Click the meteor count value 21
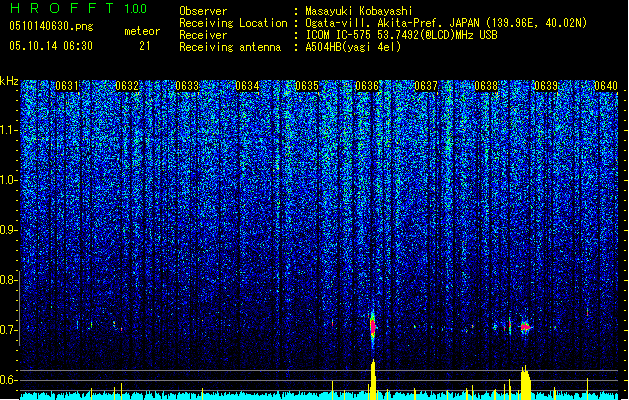Viewport: 629px width, 400px height. coord(145,46)
